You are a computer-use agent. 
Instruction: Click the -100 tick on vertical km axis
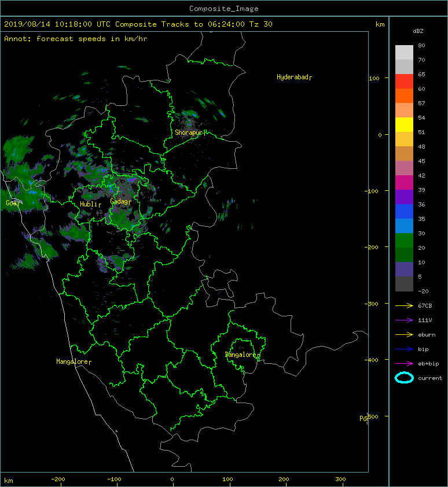pos(371,191)
